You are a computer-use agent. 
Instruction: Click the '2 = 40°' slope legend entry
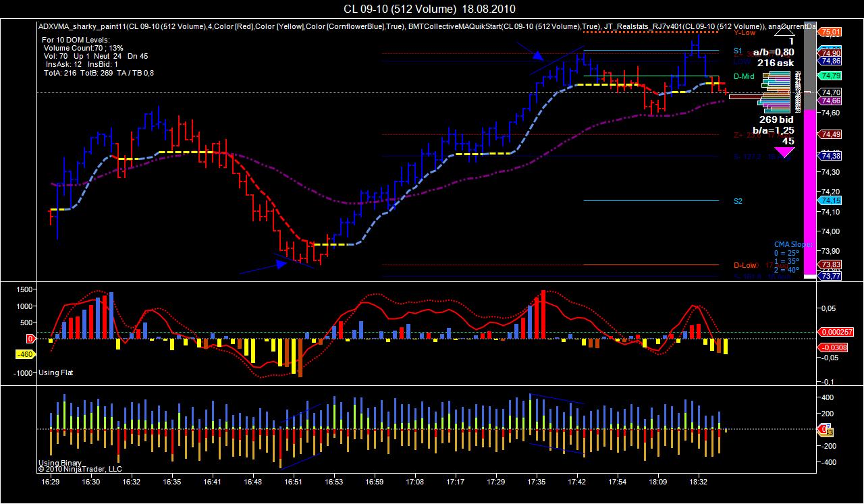tap(786, 270)
